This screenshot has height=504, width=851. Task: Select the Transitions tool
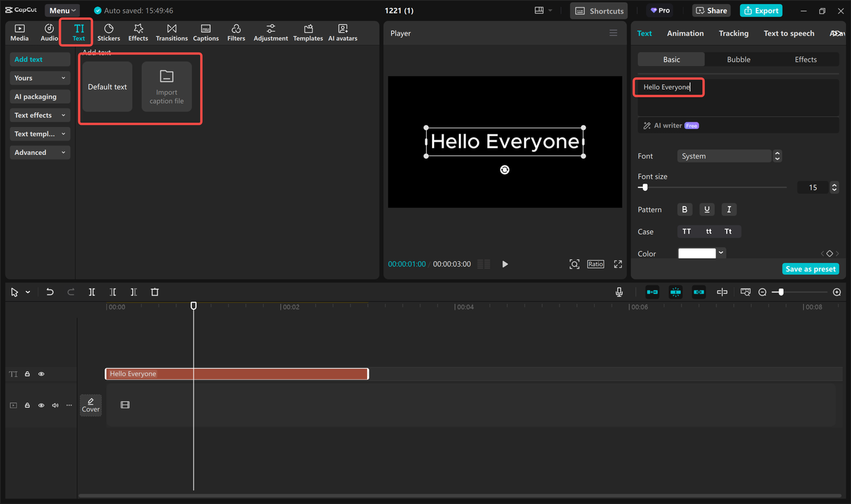tap(172, 32)
